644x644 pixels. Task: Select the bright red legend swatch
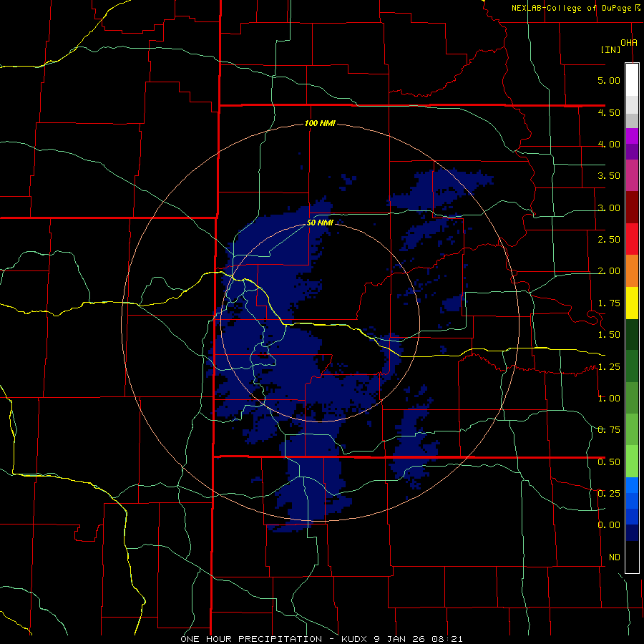click(632, 239)
